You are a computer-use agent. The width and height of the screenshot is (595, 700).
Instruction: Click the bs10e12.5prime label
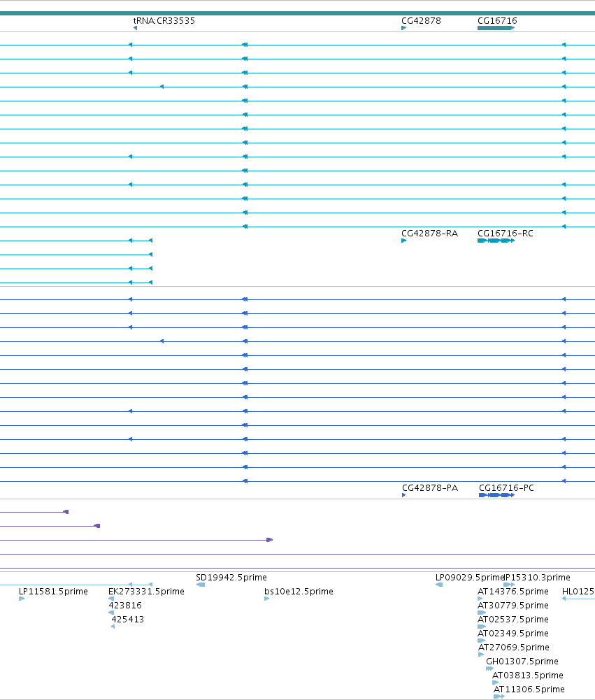pyautogui.click(x=299, y=591)
